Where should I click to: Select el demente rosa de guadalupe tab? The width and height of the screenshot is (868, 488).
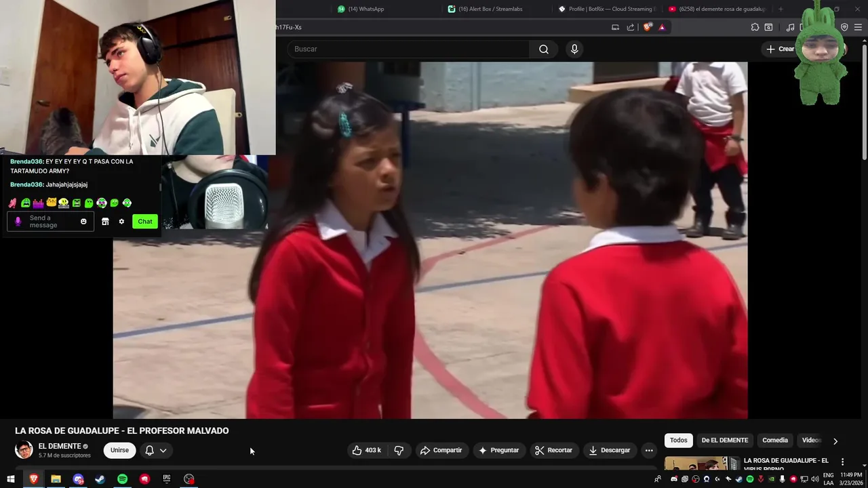[x=717, y=9]
